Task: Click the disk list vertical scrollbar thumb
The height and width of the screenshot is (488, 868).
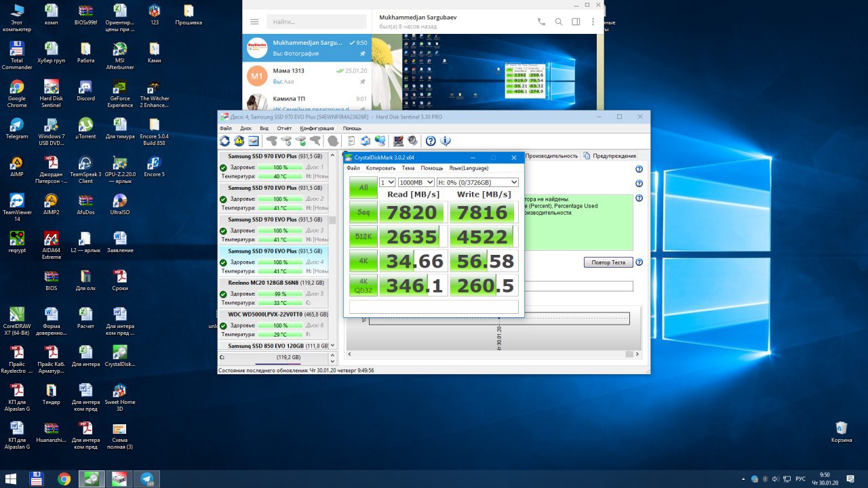Action: [x=332, y=220]
